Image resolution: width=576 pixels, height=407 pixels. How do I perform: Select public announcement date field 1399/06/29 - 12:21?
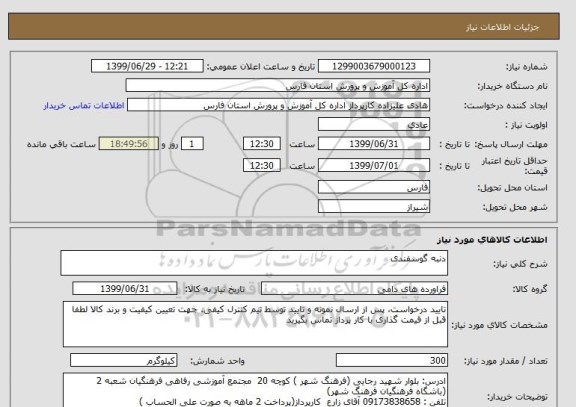click(147, 66)
